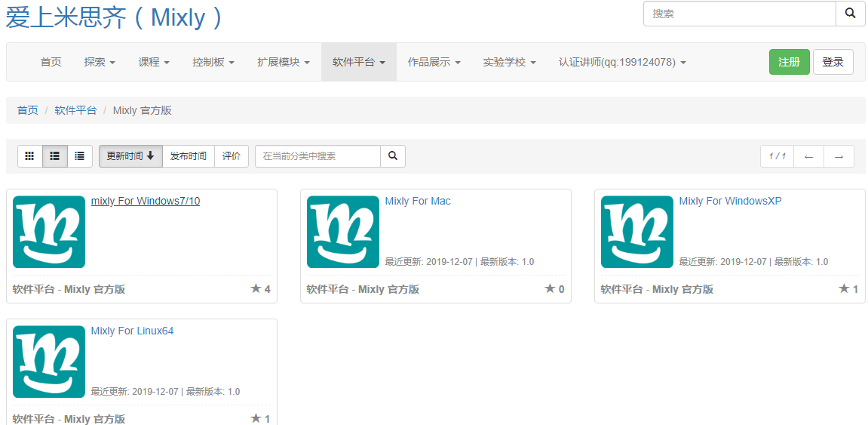The width and height of the screenshot is (868, 425).
Task: Expand the 扩展模块 dropdown menu
Action: point(284,62)
